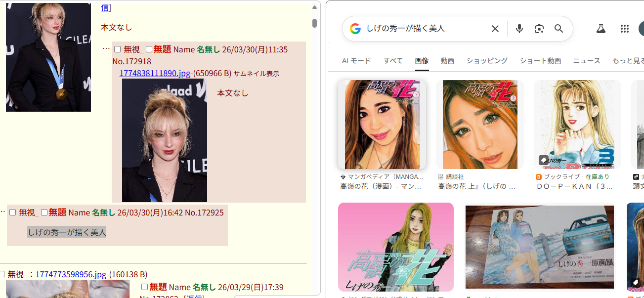644x298 pixels.
Task: Switch to the 動画 tab
Action: pyautogui.click(x=447, y=61)
